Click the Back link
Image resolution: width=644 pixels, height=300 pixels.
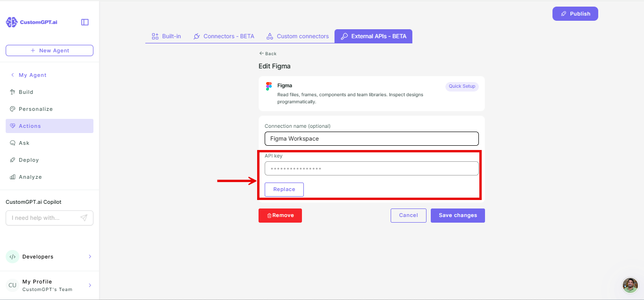tap(268, 54)
